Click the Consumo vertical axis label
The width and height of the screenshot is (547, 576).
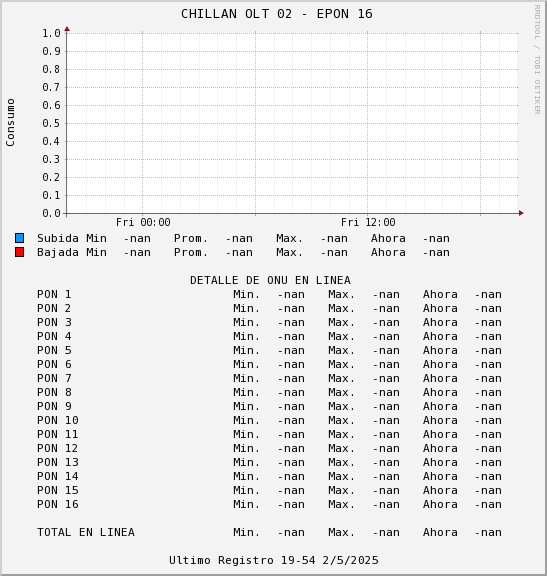[x=10, y=122]
